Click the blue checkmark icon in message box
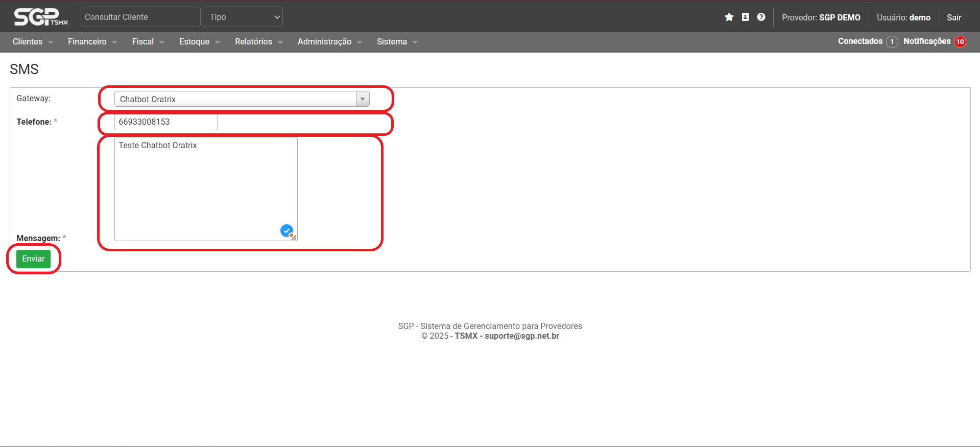This screenshot has width=980, height=447. click(286, 231)
